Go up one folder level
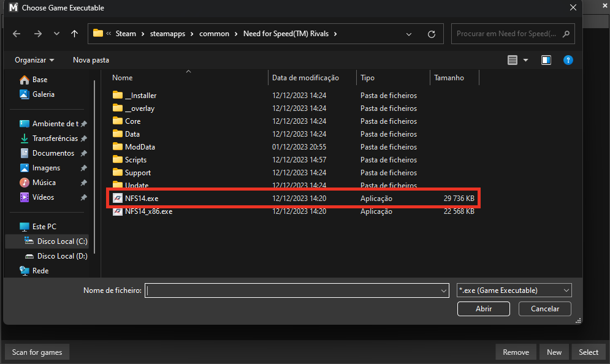The image size is (610, 364). click(x=74, y=34)
